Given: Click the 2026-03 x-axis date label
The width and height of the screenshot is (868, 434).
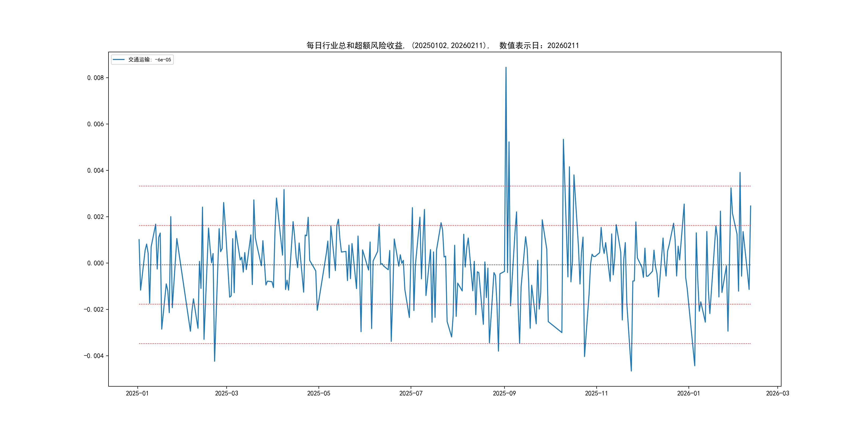Looking at the screenshot, I should point(777,393).
